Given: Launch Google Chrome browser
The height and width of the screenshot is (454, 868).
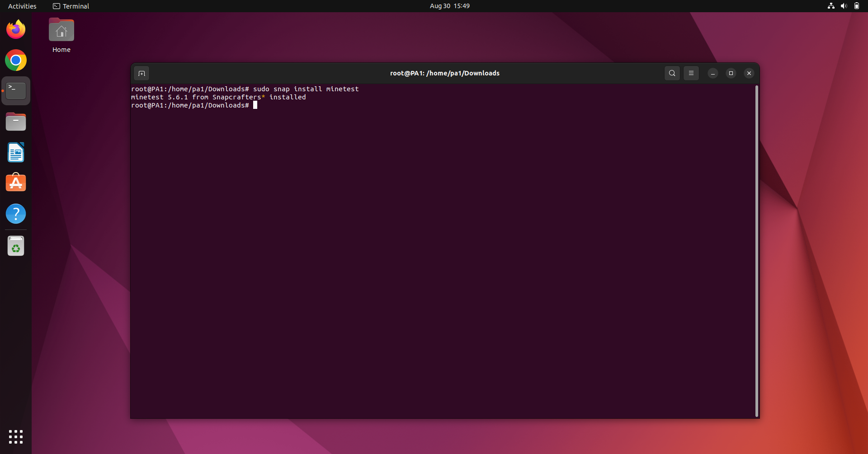Looking at the screenshot, I should (16, 60).
